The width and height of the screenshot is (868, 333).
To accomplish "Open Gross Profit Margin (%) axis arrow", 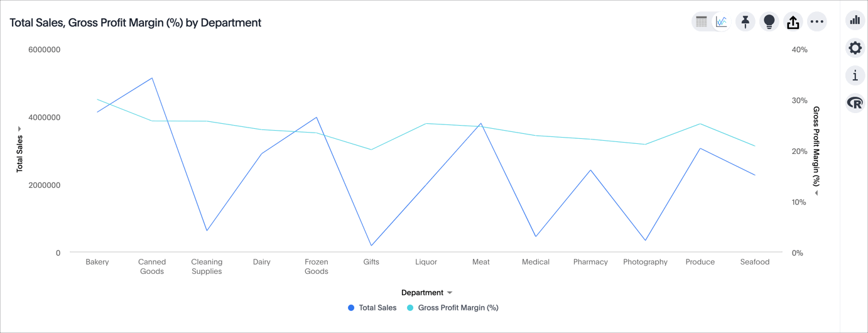I will pos(816,194).
